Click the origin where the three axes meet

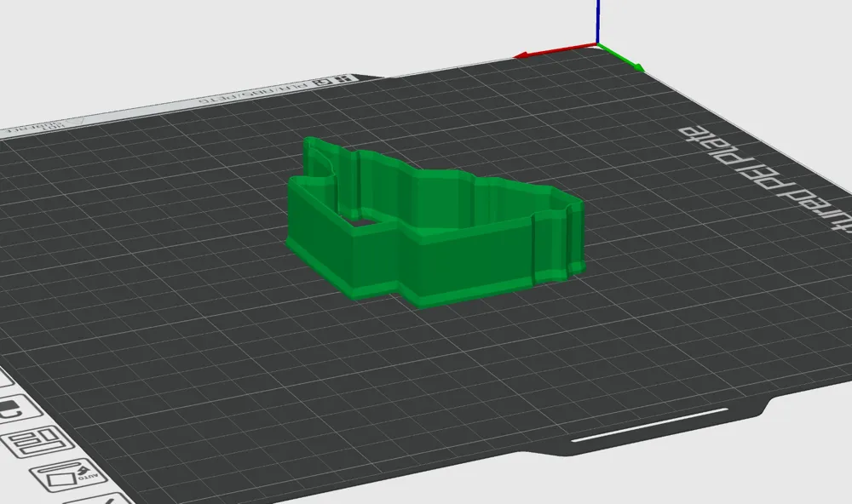tap(598, 44)
